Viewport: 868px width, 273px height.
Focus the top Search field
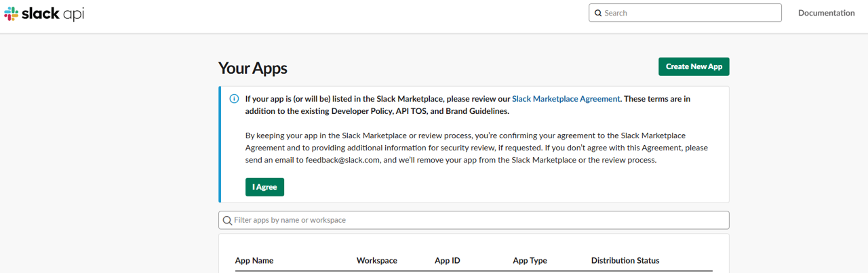685,13
